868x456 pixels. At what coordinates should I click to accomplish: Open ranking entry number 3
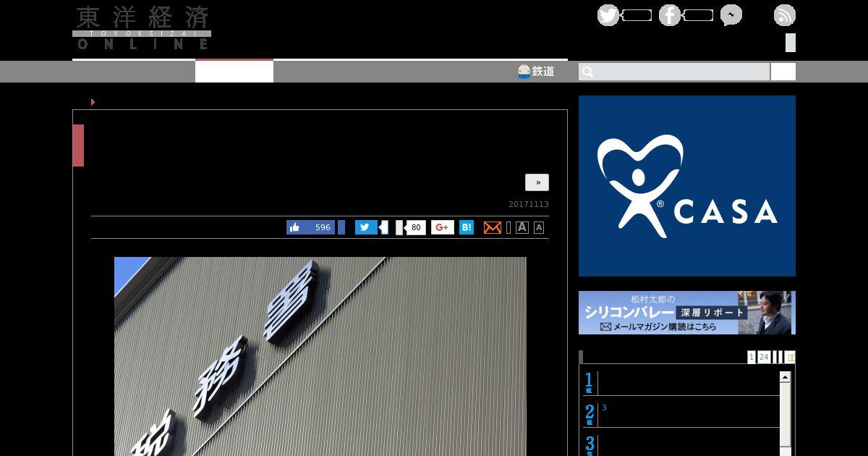pyautogui.click(x=681, y=445)
